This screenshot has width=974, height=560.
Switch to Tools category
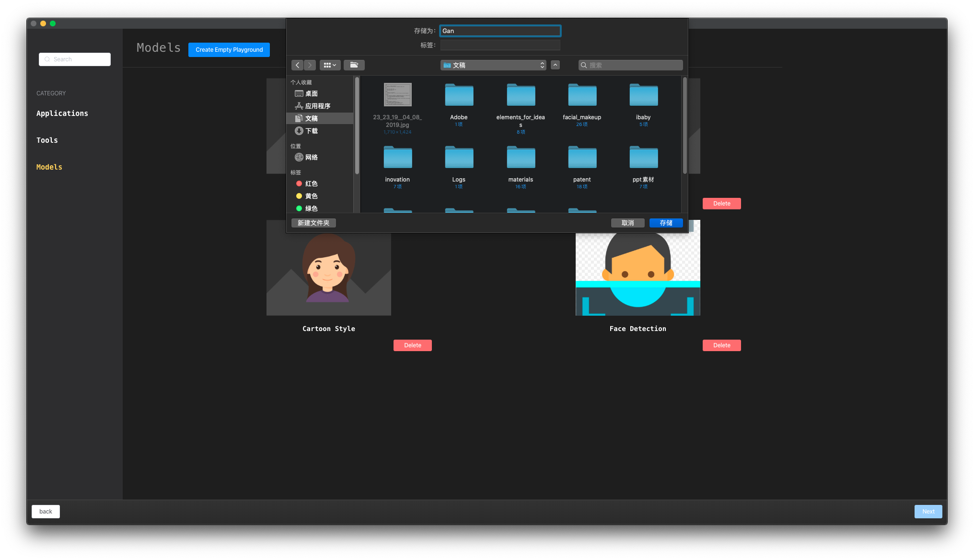pyautogui.click(x=47, y=140)
